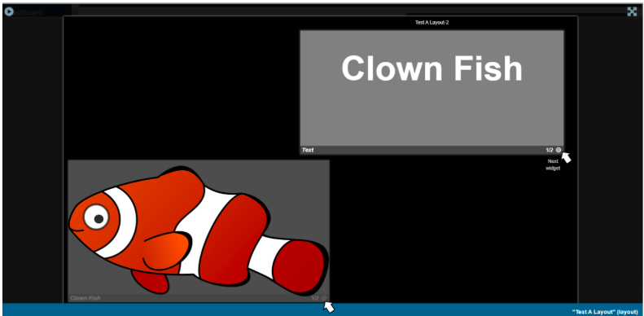
Task: Click the faded Dashboard link at top
Action: pyautogui.click(x=28, y=13)
